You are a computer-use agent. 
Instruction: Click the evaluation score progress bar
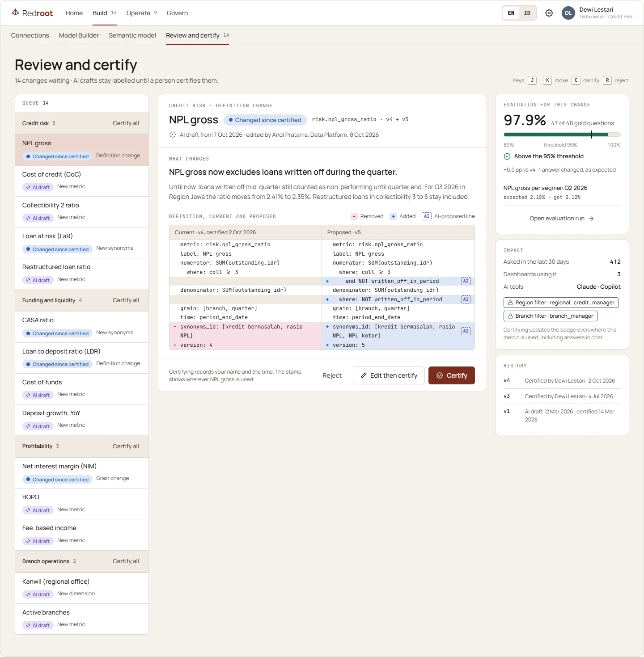[x=562, y=135]
